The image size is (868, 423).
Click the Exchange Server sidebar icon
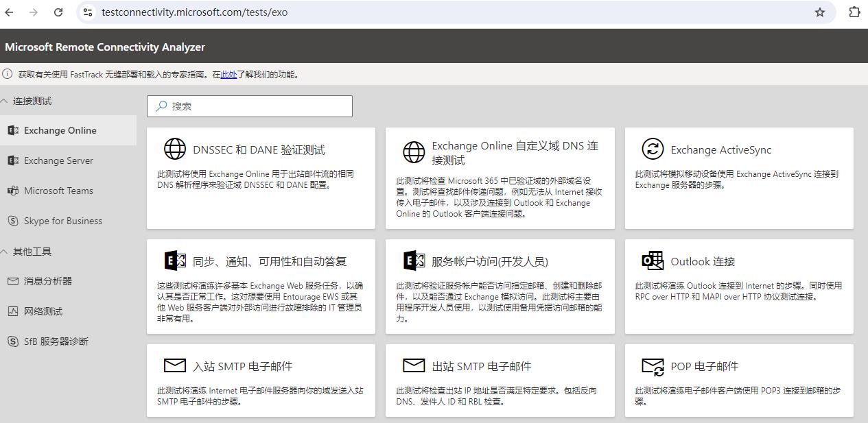tap(13, 160)
